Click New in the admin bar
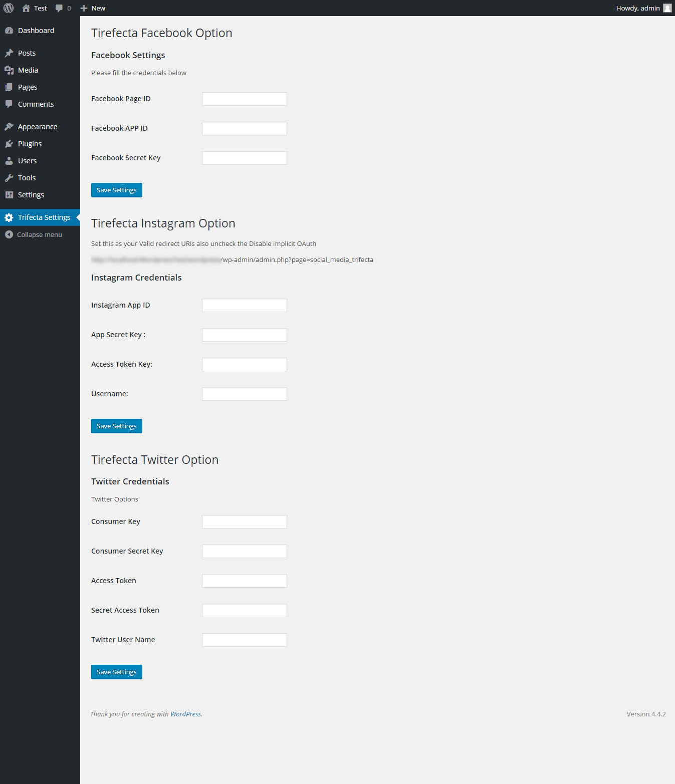The width and height of the screenshot is (675, 784). [98, 8]
